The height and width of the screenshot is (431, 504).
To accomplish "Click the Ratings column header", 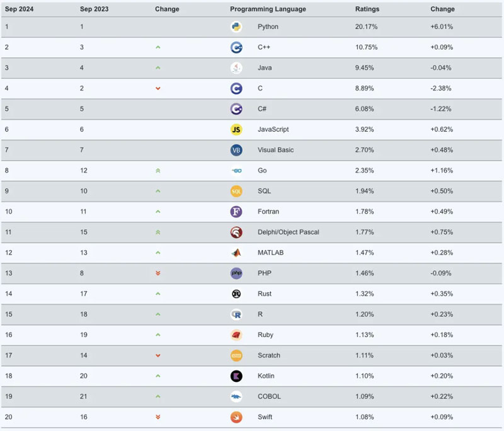I will 367,9.
